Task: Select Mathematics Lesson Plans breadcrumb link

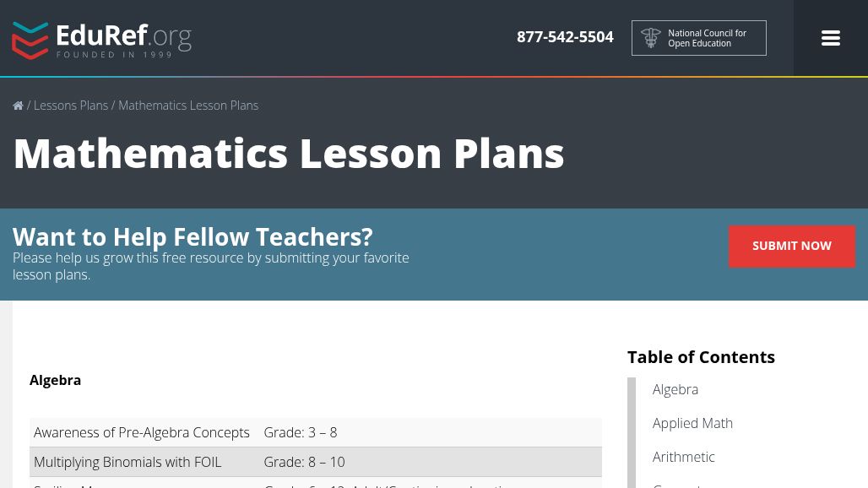Action: point(188,106)
